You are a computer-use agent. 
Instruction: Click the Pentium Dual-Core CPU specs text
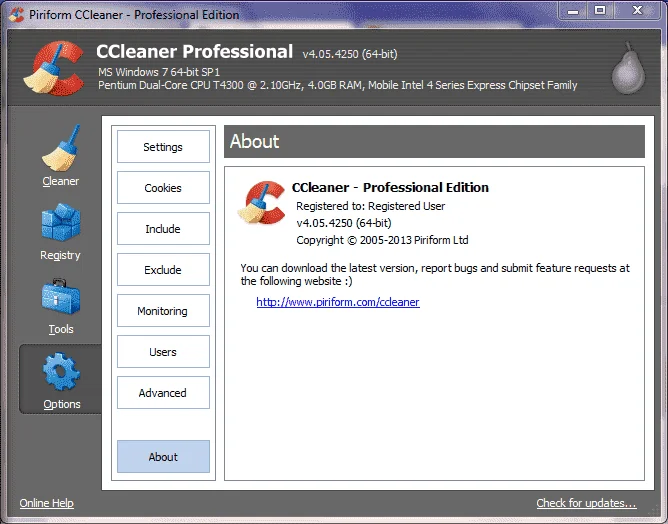[x=337, y=85]
